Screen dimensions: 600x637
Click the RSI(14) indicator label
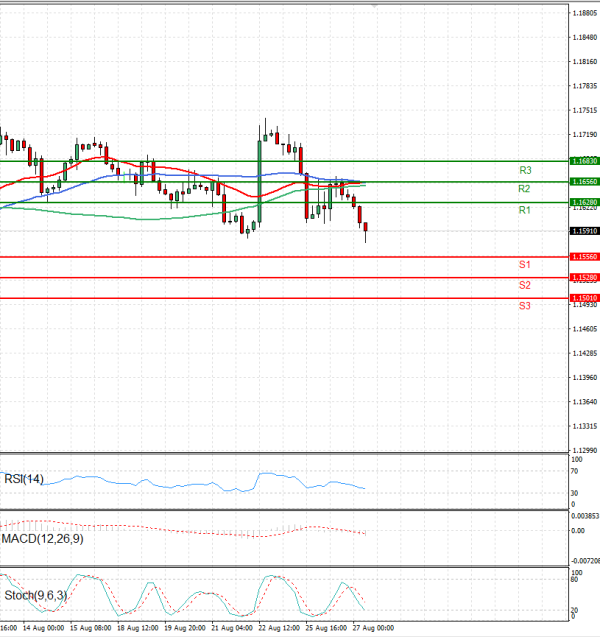pos(24,479)
